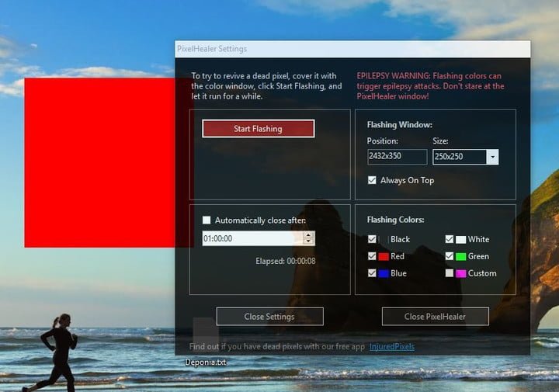This screenshot has width=559, height=392.
Task: Toggle the Always On Top checkbox
Action: tap(373, 180)
